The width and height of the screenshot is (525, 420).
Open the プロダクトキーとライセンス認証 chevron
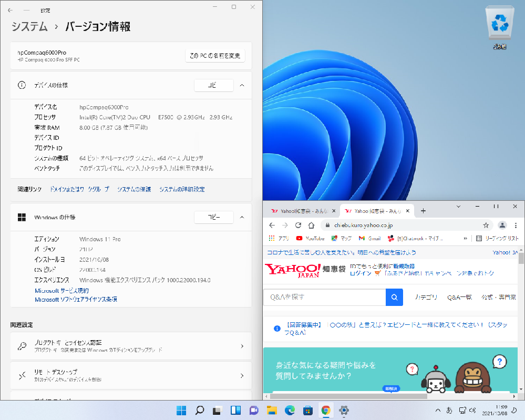pyautogui.click(x=242, y=346)
